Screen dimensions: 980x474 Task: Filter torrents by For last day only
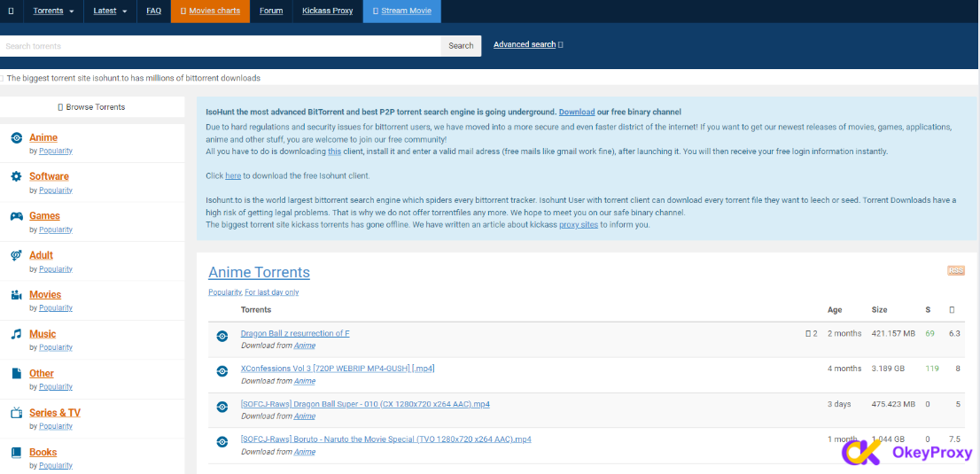click(x=272, y=291)
